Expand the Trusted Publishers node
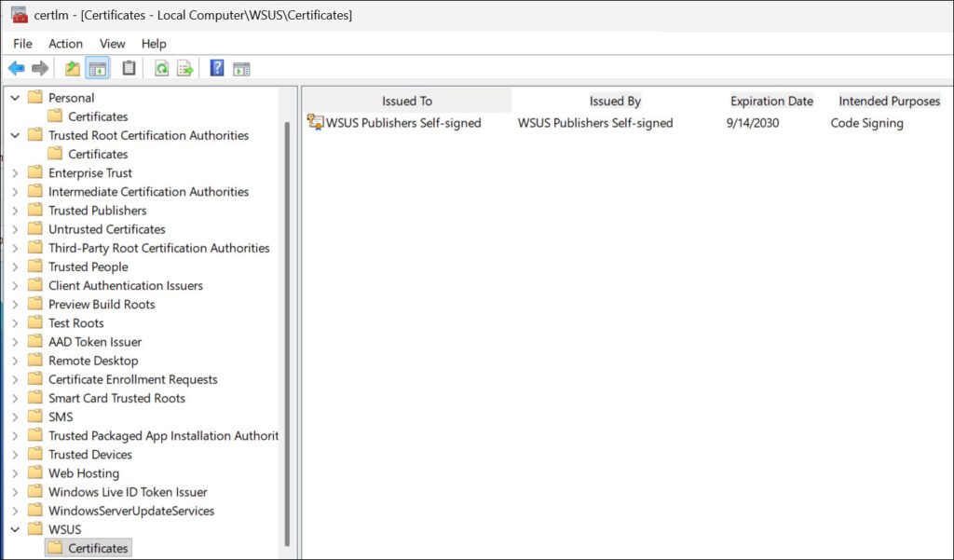This screenshot has width=954, height=560. 15,211
